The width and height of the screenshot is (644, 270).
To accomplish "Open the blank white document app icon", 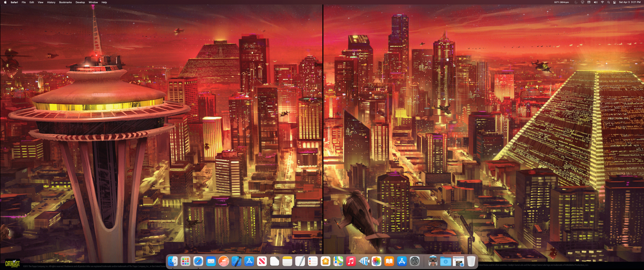I will 275,261.
